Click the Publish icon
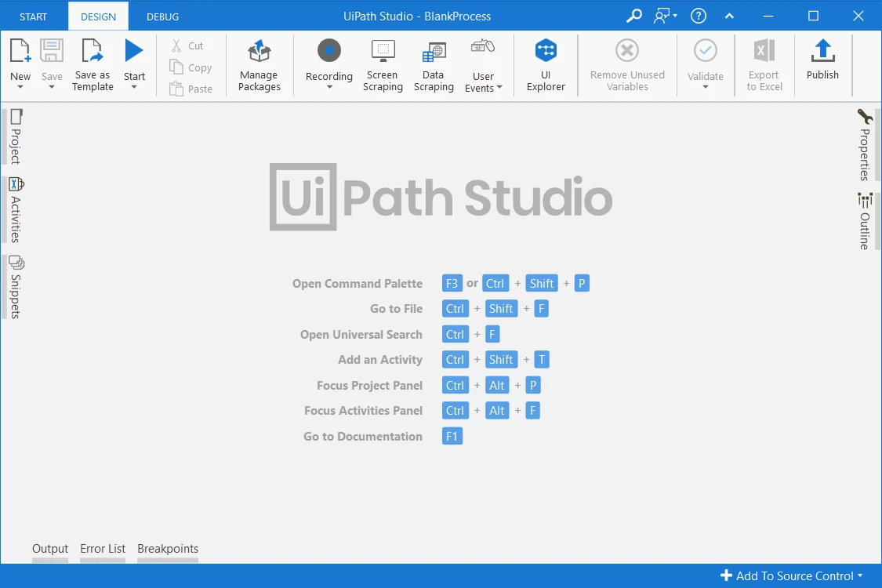882x588 pixels. pyautogui.click(x=822, y=51)
